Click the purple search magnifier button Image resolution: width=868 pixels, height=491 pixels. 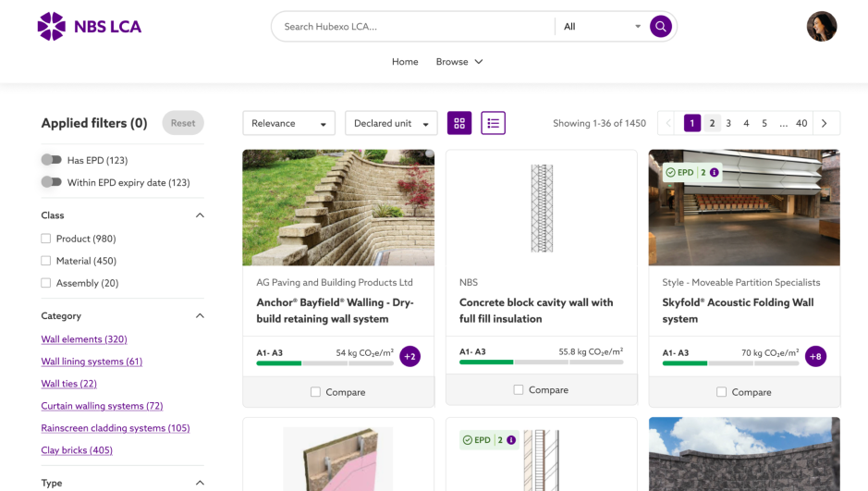click(660, 26)
